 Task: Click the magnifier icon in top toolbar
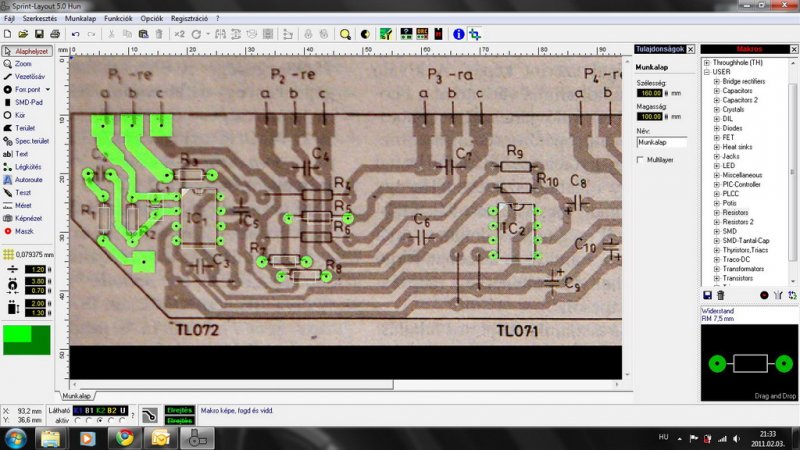345,34
